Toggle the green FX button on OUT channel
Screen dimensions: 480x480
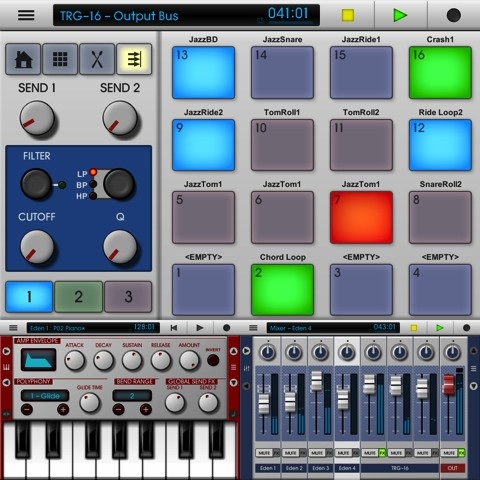click(x=462, y=453)
